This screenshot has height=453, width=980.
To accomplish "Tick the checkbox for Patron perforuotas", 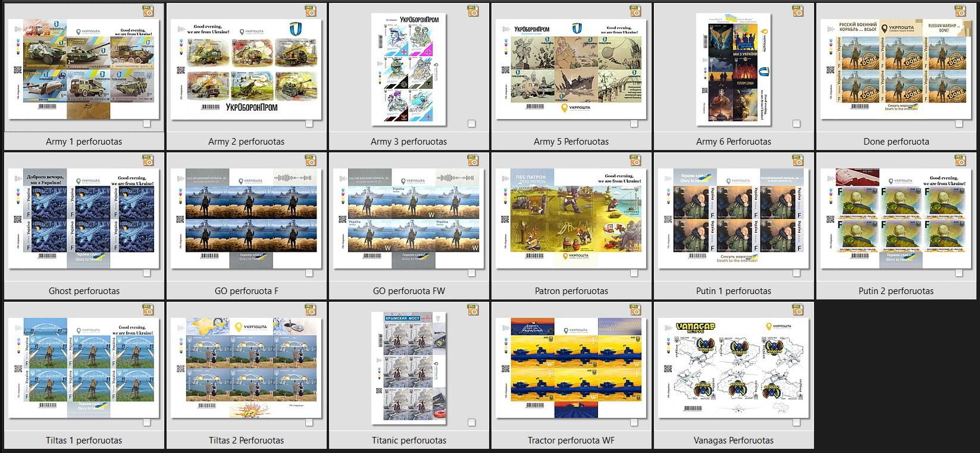I will [634, 273].
